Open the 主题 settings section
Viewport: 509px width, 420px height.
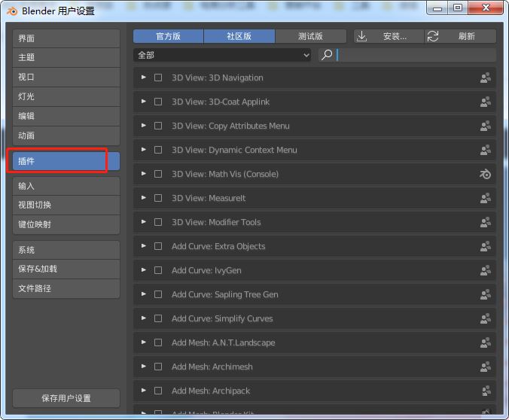(x=66, y=58)
